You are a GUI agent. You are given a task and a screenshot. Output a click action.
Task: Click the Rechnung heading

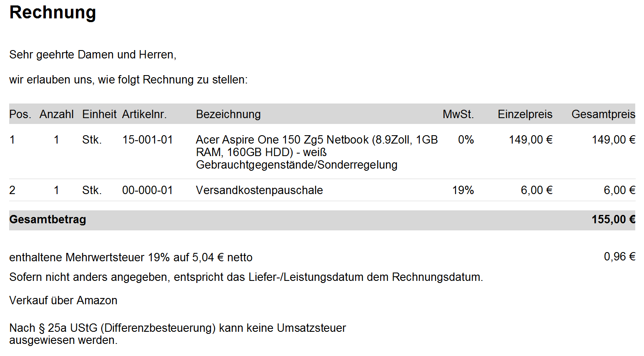pos(53,13)
